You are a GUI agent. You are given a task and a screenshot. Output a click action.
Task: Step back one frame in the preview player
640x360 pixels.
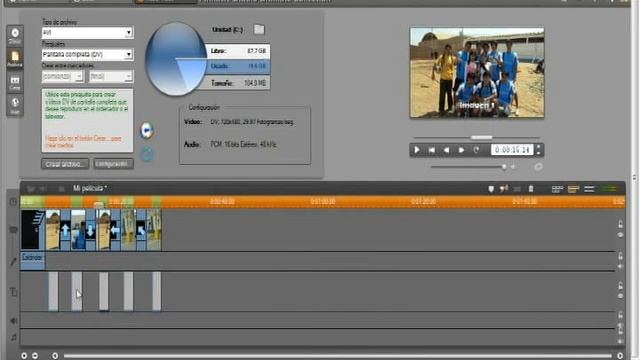coord(447,150)
